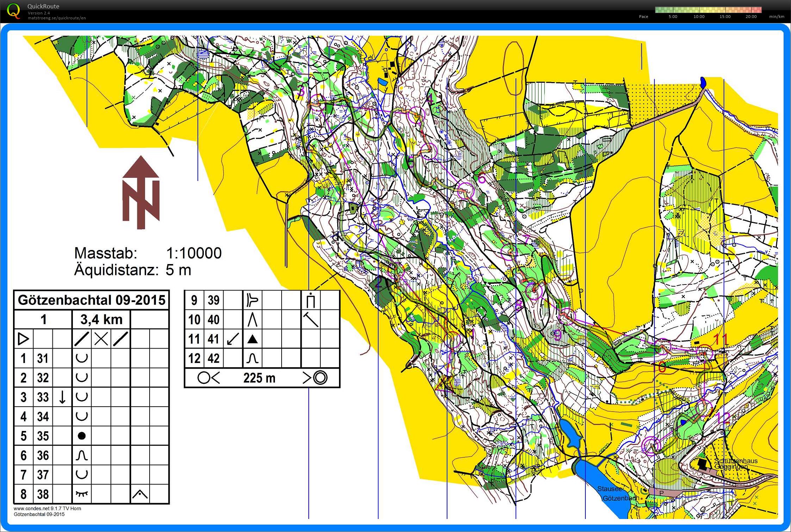The image size is (791, 532).
Task: Click the www.condes.net footer text
Action: [x=47, y=508]
